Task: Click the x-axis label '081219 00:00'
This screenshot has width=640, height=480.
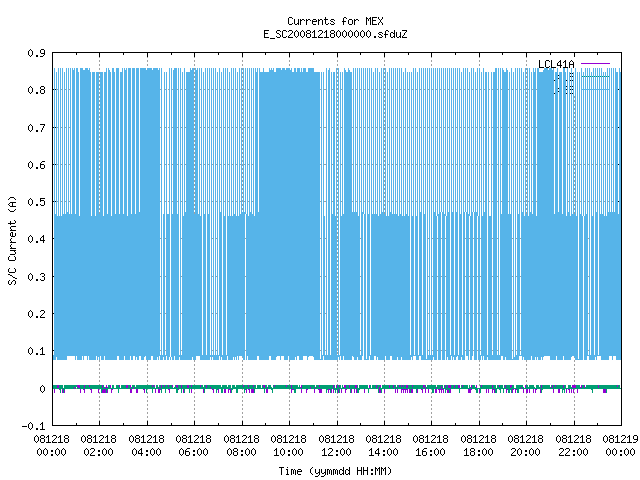Action: pyautogui.click(x=620, y=446)
